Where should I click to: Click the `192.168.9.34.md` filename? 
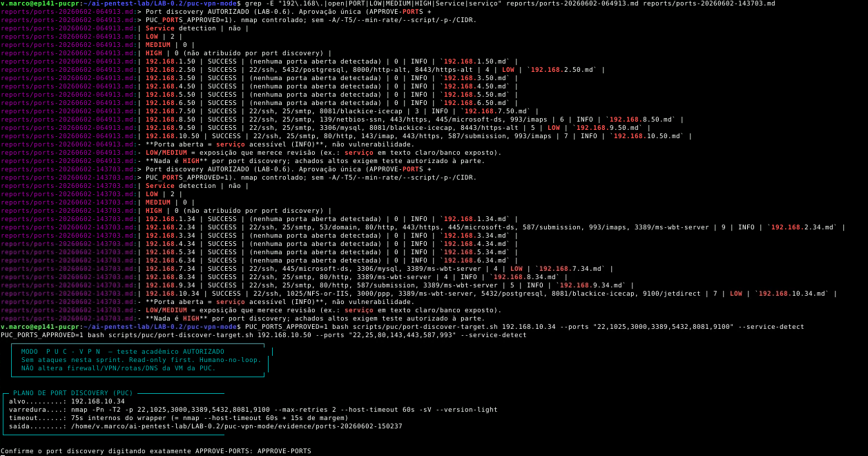tap(592, 285)
